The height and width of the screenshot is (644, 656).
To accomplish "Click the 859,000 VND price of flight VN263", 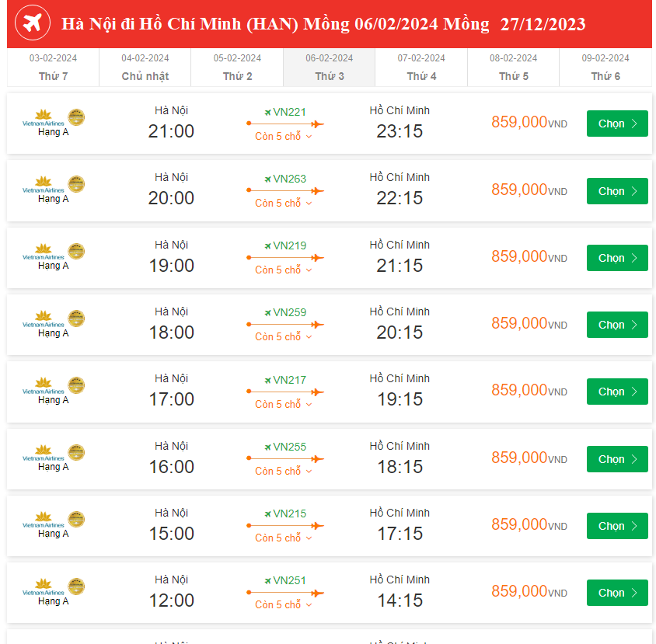I will pos(528,189).
